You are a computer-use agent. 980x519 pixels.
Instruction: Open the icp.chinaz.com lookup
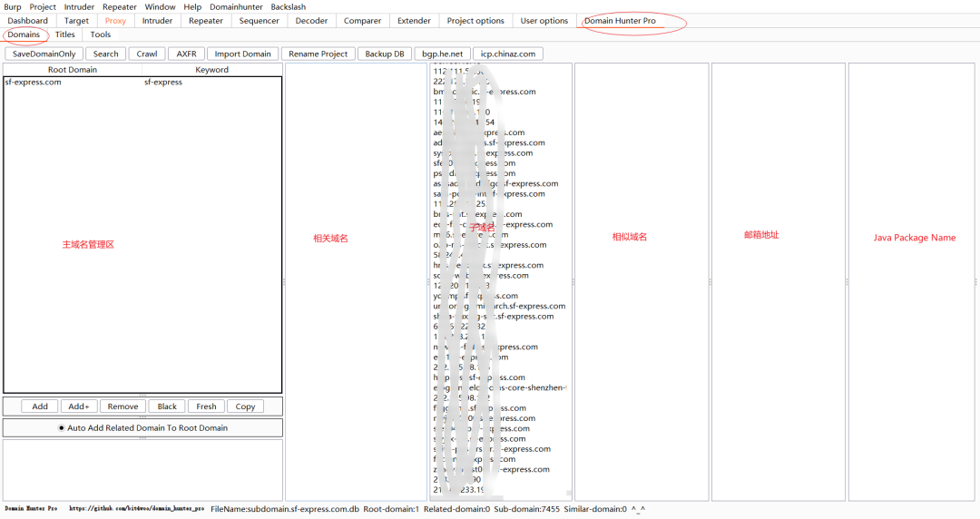tap(508, 54)
